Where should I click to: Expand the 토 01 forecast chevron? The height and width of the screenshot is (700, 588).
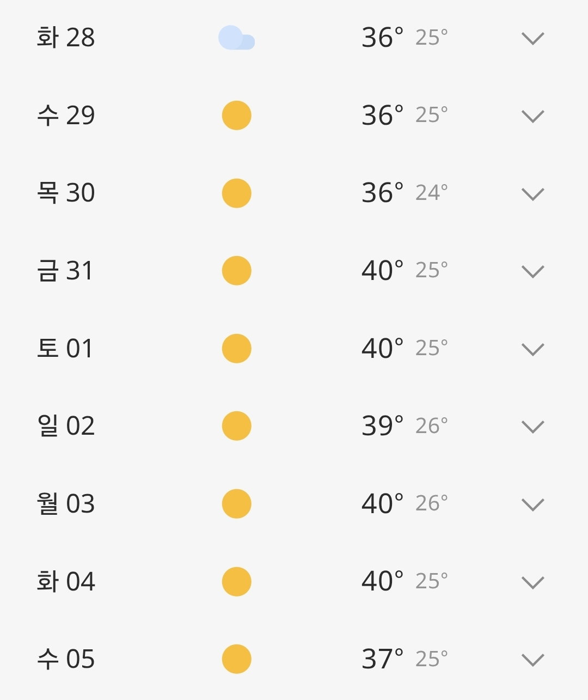tap(533, 350)
